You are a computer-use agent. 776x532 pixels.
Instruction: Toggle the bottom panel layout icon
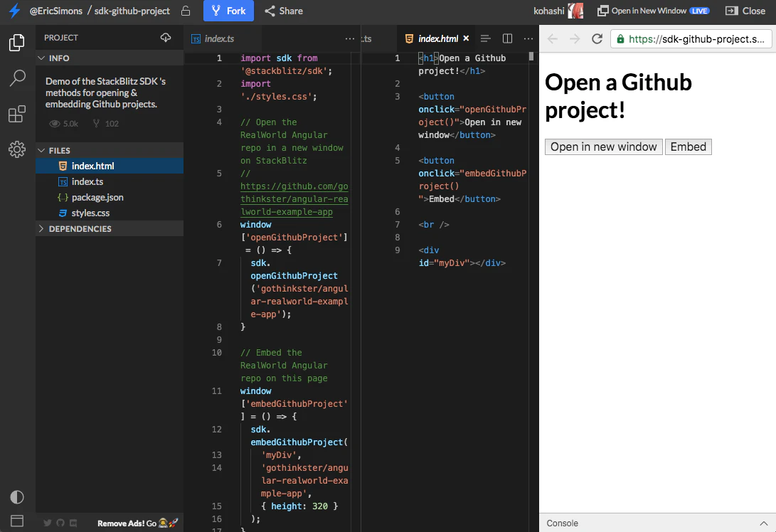(17, 521)
